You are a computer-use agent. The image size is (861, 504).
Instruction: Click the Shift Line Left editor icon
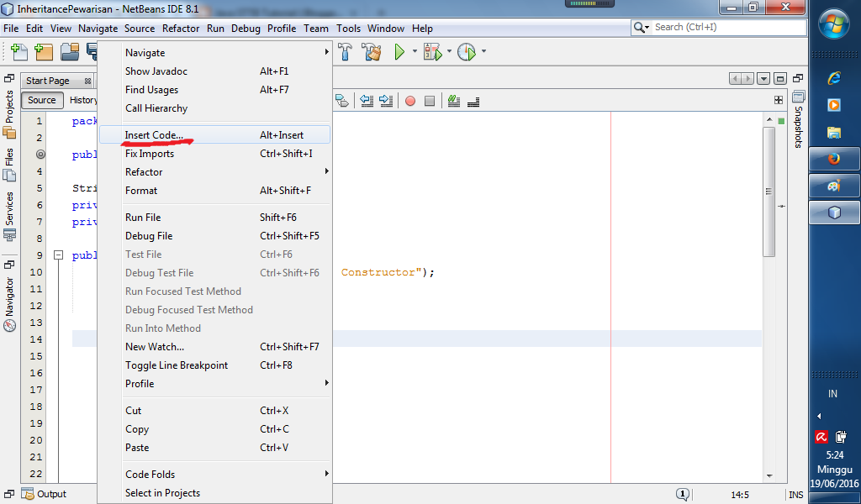367,100
